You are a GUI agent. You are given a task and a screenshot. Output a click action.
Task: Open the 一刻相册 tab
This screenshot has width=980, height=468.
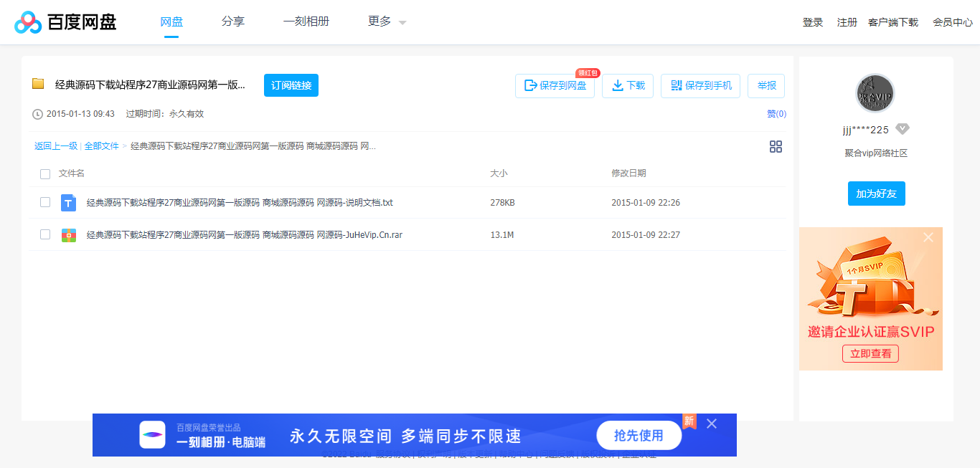click(x=306, y=22)
